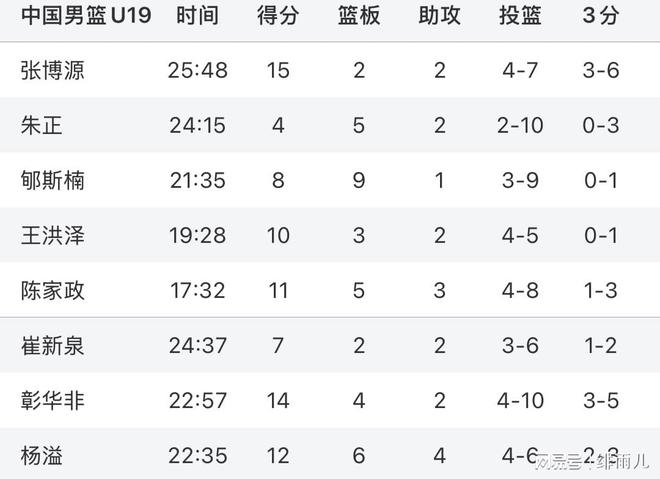Open player 彰华非's name

pyautogui.click(x=53, y=401)
